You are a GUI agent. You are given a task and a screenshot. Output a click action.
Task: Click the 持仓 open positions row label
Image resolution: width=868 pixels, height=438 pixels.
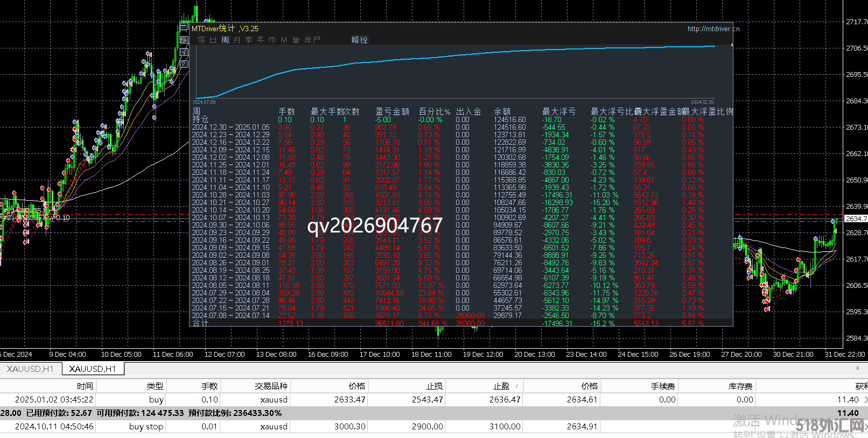[200, 119]
